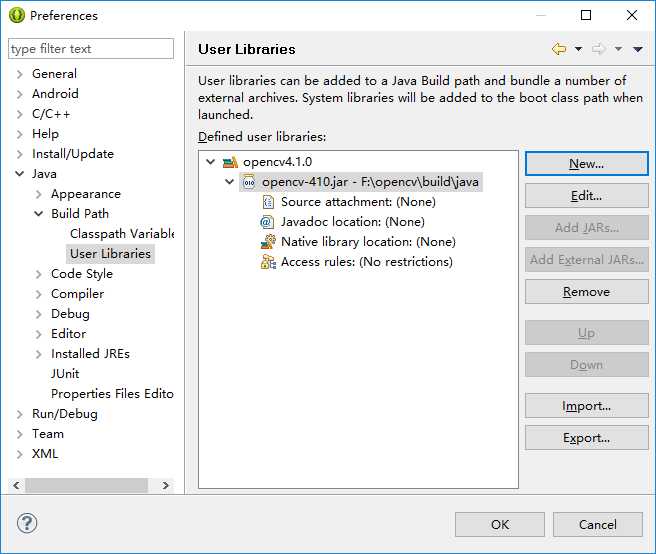Open forward history dropdown arrow
Image resolution: width=656 pixels, height=554 pixels.
618,49
